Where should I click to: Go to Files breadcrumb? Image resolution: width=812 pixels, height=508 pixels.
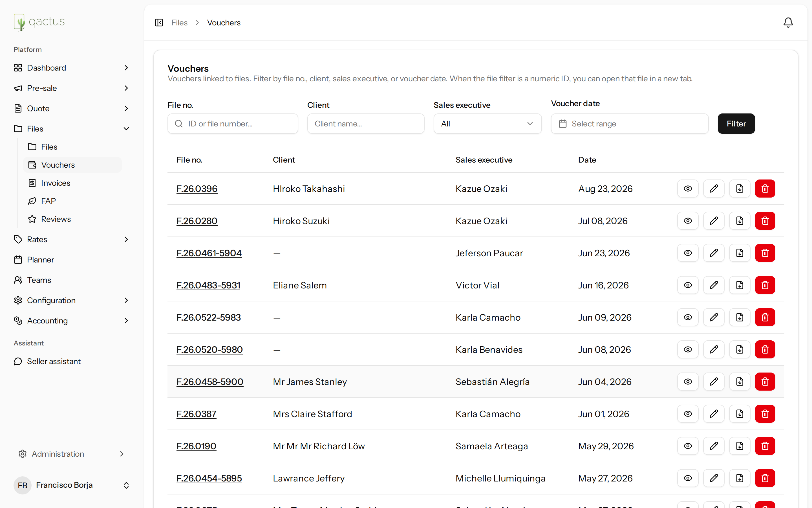(179, 23)
